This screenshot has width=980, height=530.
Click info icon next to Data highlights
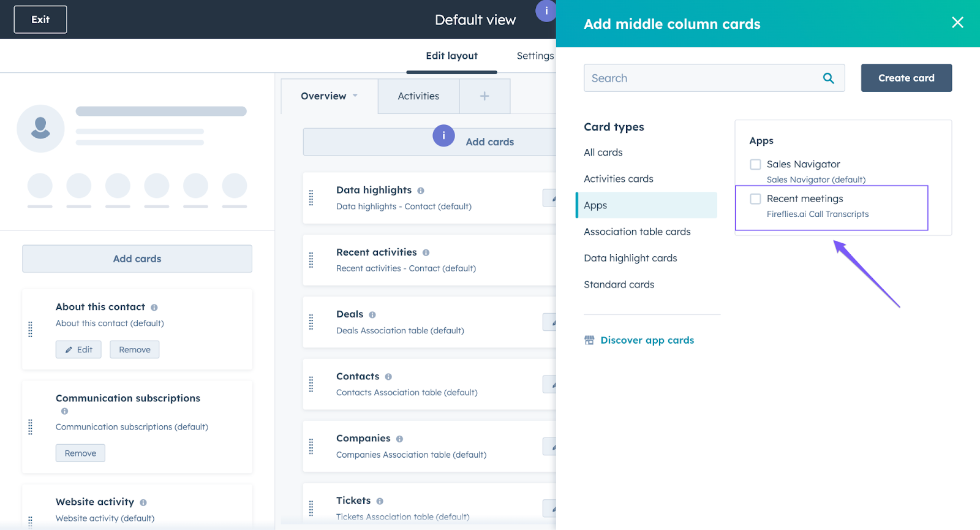tap(421, 191)
